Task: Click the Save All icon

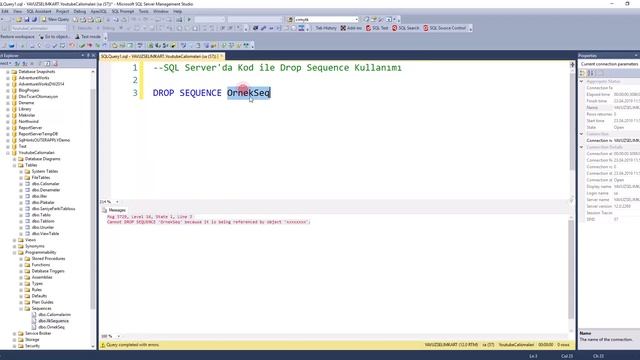Action: (34, 19)
